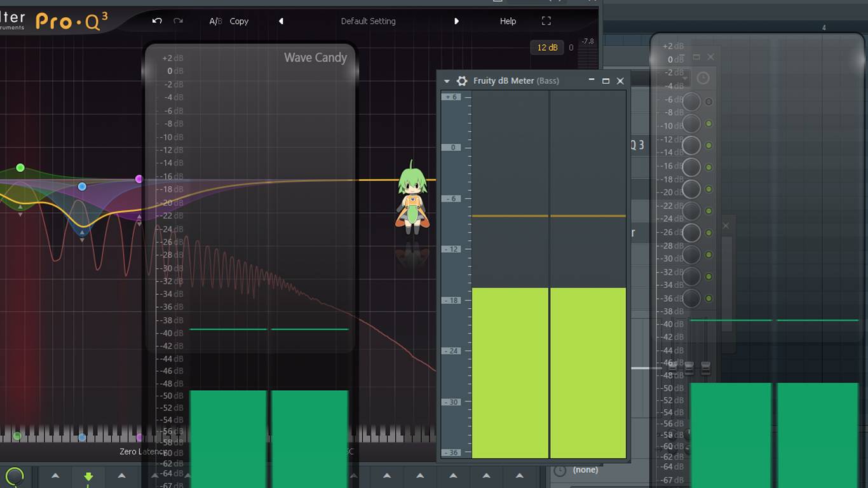This screenshot has height=488, width=868.
Task: Adjust the mixer knob at -36 dB level
Action: pos(691,298)
